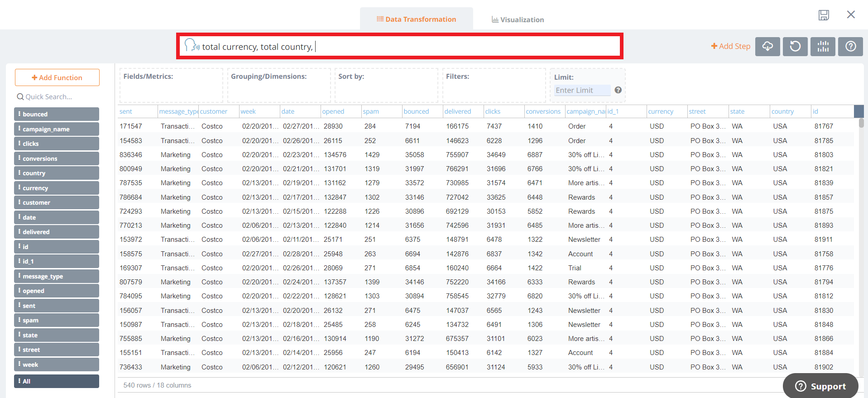Image resolution: width=868 pixels, height=398 pixels.
Task: Click the voice input icon in query box
Action: pos(192,45)
